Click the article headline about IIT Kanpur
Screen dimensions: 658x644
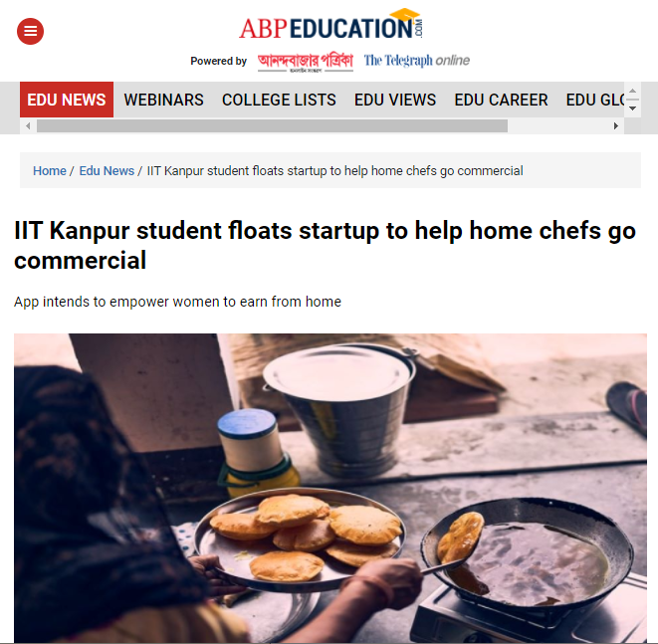point(325,245)
